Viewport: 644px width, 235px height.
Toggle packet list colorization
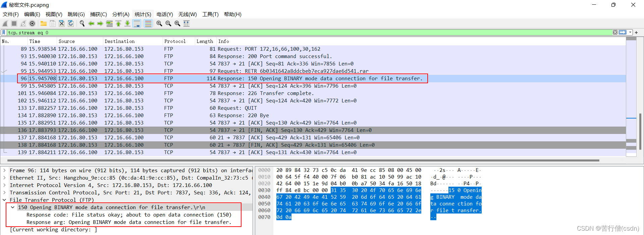click(x=148, y=23)
